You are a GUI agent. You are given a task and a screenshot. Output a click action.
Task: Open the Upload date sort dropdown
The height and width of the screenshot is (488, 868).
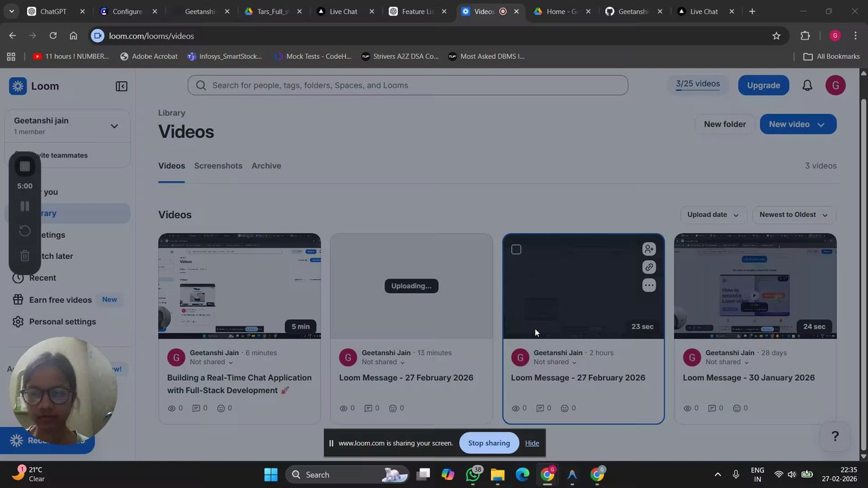713,215
